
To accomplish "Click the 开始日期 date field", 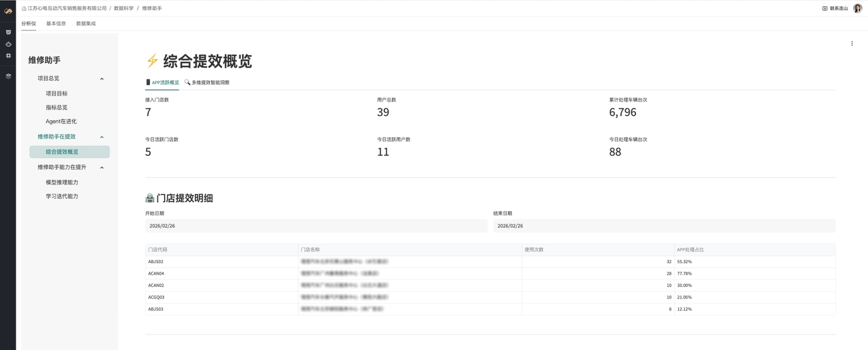I will [x=316, y=226].
